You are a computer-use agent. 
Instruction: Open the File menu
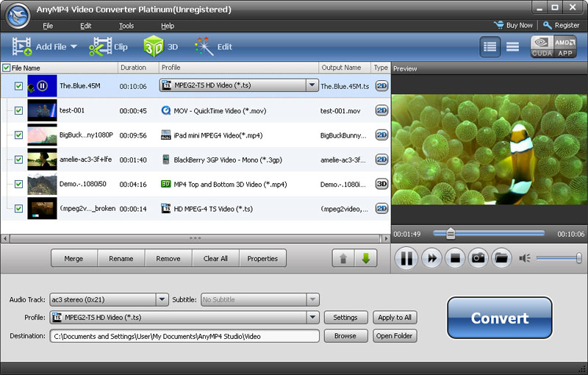pyautogui.click(x=48, y=26)
